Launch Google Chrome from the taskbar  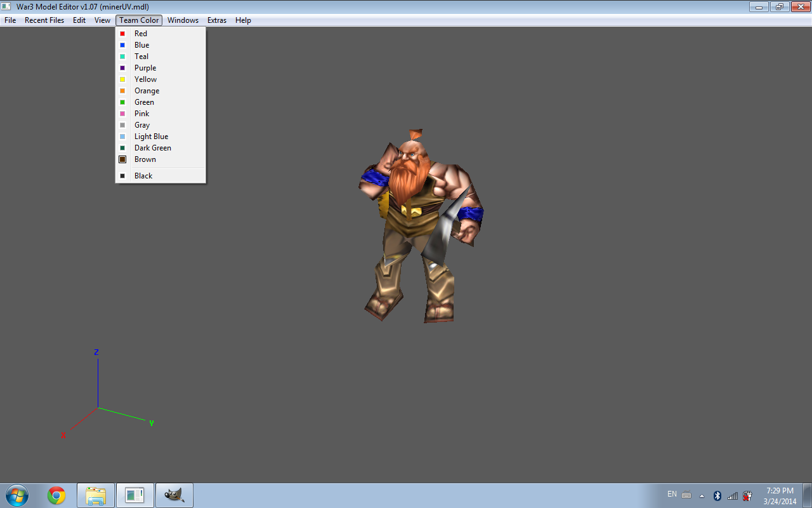[56, 495]
